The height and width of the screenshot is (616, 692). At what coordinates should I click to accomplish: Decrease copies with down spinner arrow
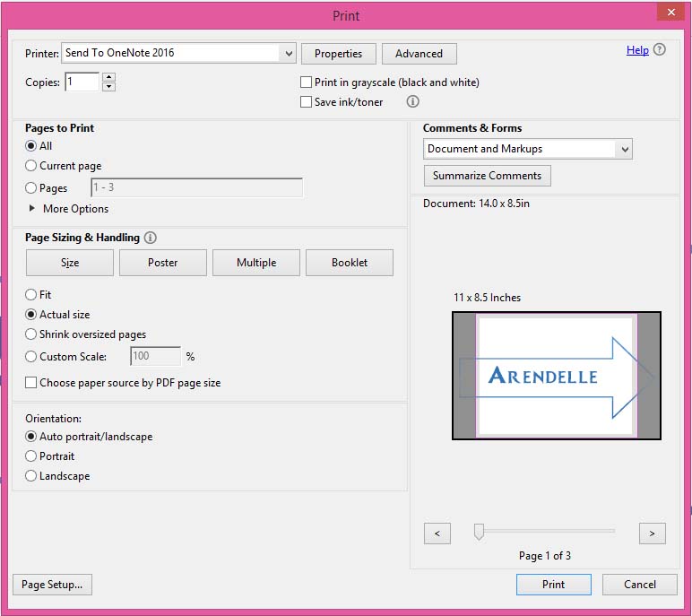click(108, 87)
